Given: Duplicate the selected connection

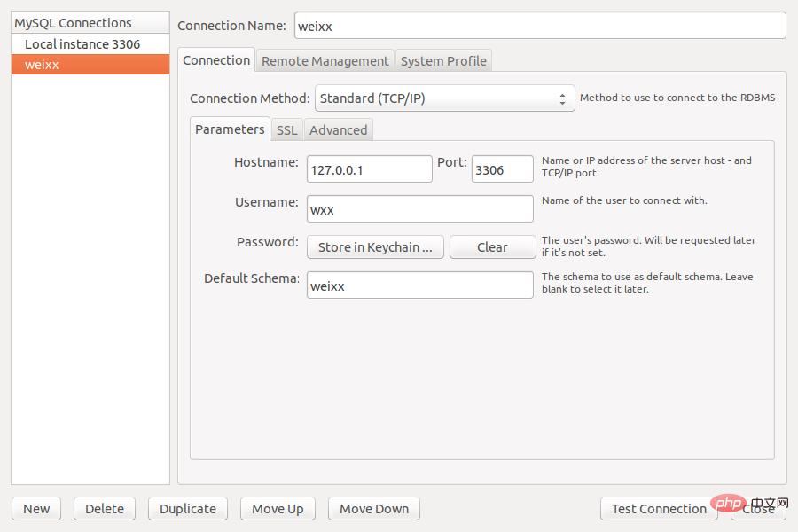Looking at the screenshot, I should pyautogui.click(x=188, y=509).
